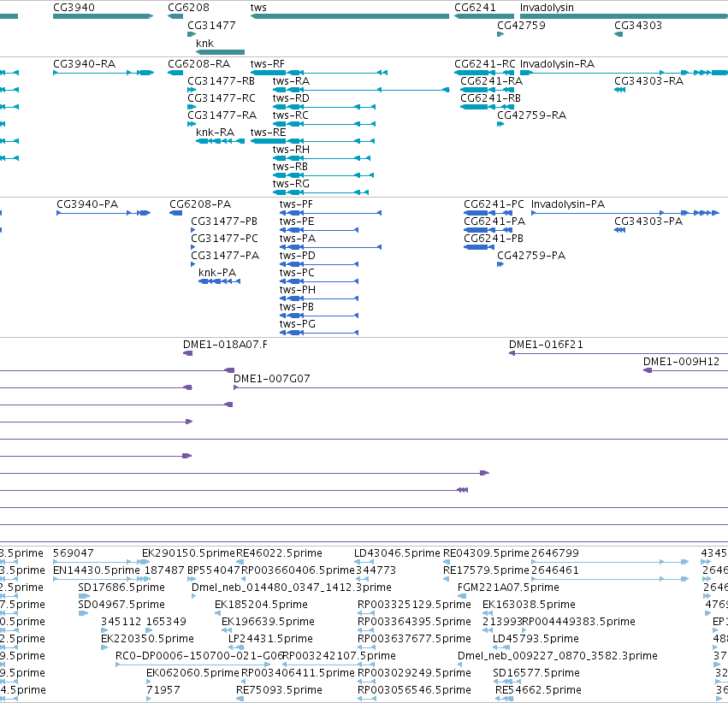Click protein tws-PA label

298,239
